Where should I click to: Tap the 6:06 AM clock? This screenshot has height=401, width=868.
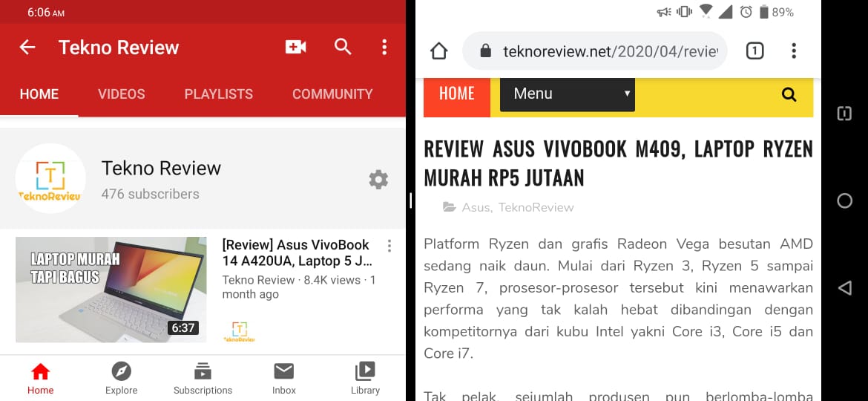(x=46, y=12)
